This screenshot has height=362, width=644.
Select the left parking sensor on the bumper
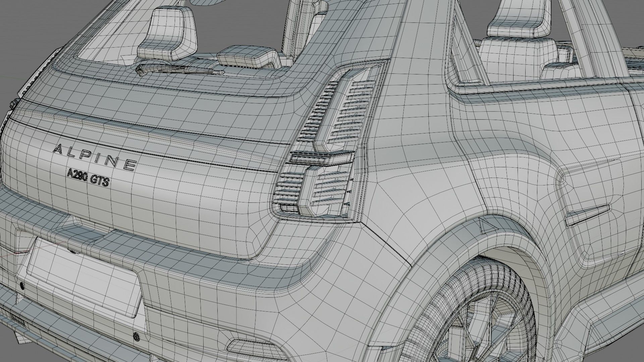coord(22,285)
